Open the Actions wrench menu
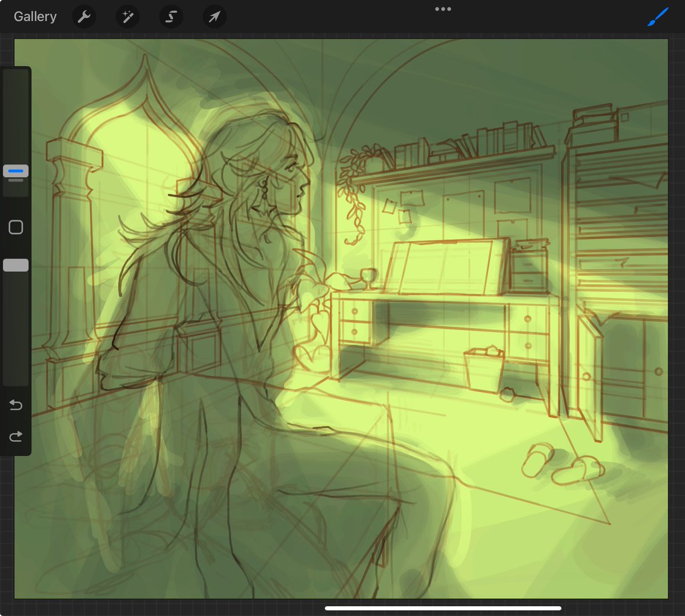 point(84,17)
